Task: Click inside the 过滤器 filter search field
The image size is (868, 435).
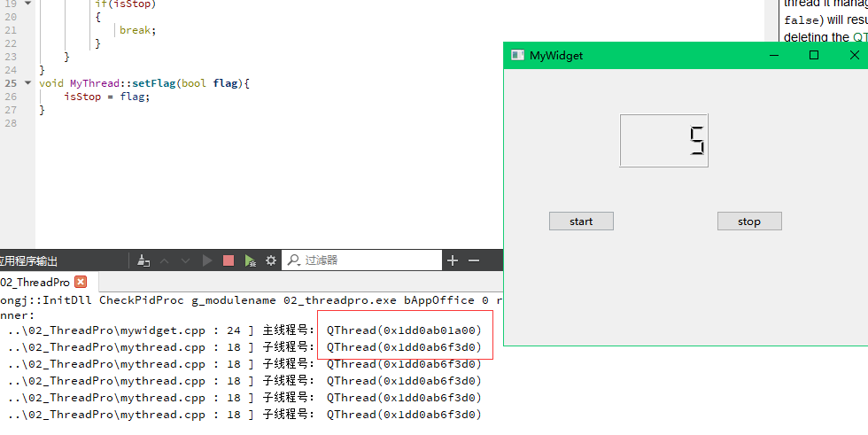Action: [362, 260]
